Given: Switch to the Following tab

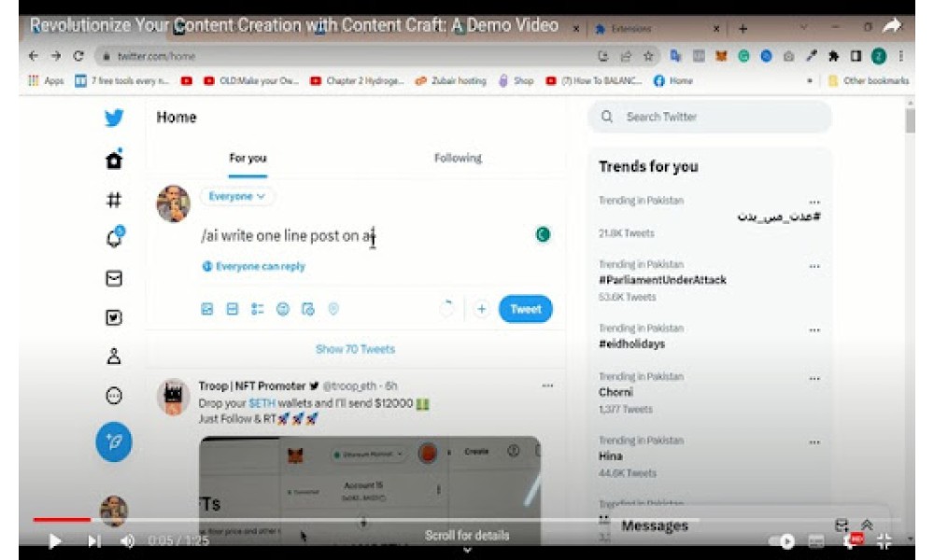Looking at the screenshot, I should [x=458, y=159].
